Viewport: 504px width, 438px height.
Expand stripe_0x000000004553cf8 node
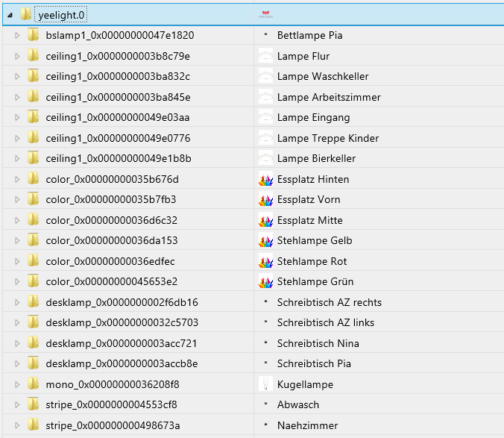tap(17, 405)
